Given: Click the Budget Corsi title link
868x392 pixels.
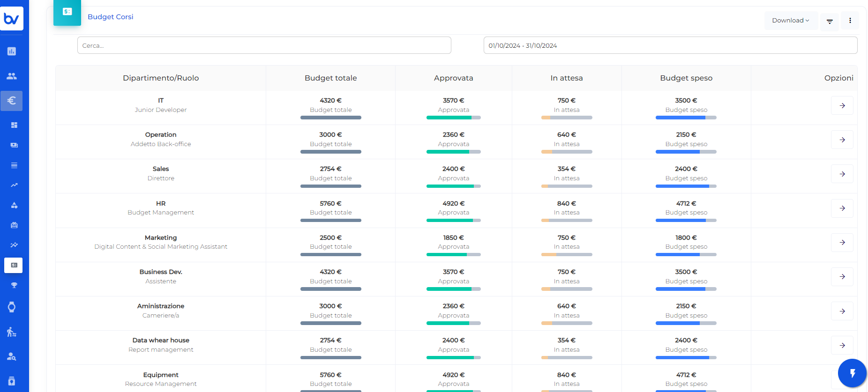Looking at the screenshot, I should [x=111, y=17].
